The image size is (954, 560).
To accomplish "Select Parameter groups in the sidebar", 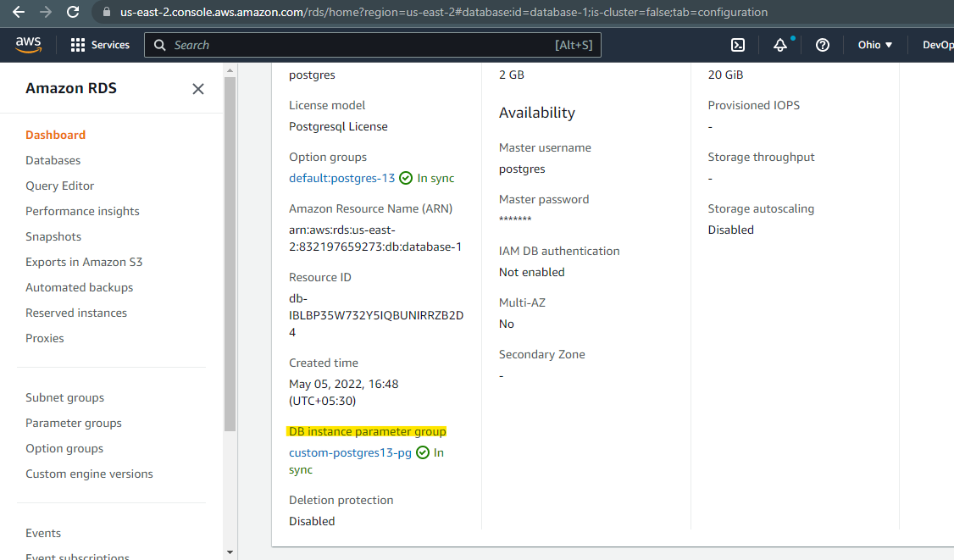I will [x=74, y=422].
